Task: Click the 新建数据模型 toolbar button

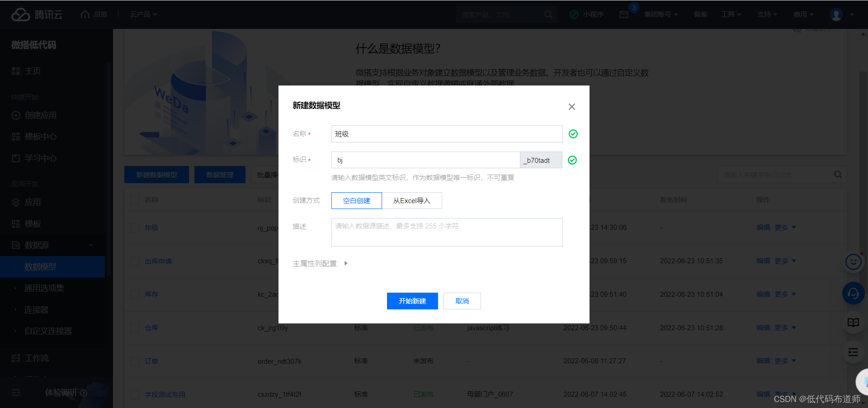Action: pos(156,175)
